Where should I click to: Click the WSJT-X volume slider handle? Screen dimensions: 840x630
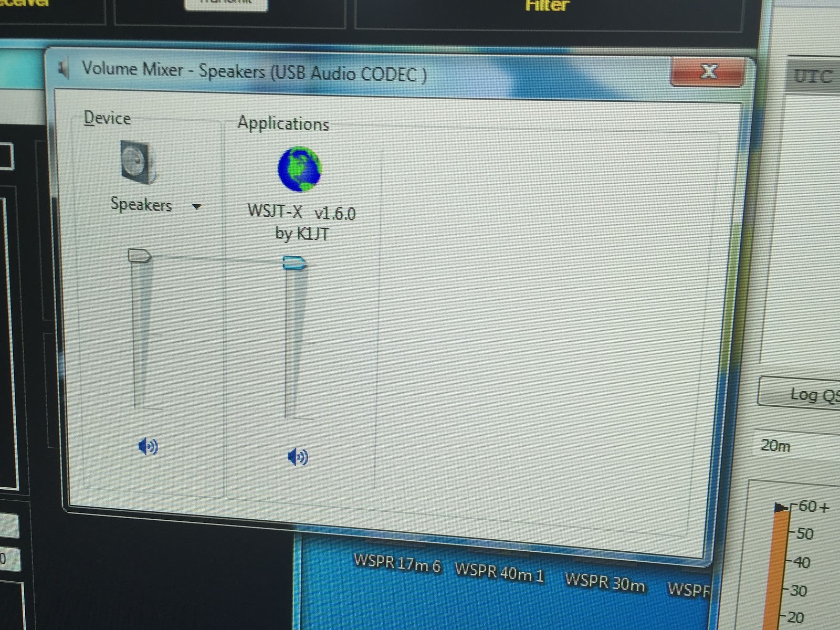click(x=294, y=263)
